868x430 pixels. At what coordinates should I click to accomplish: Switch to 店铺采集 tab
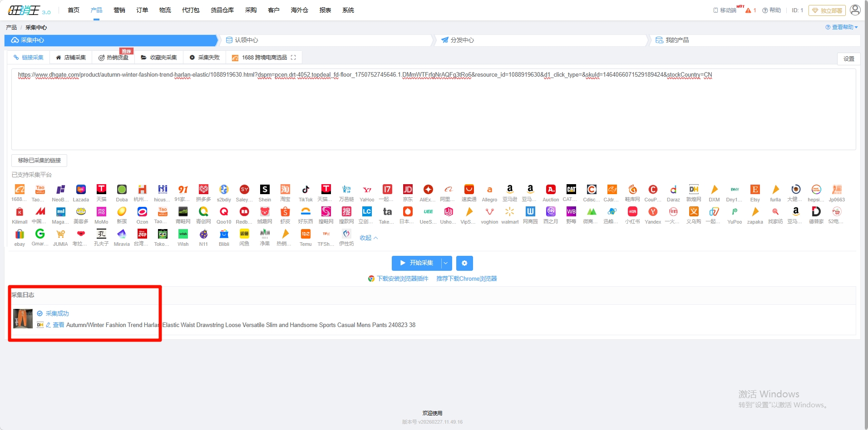pos(71,58)
